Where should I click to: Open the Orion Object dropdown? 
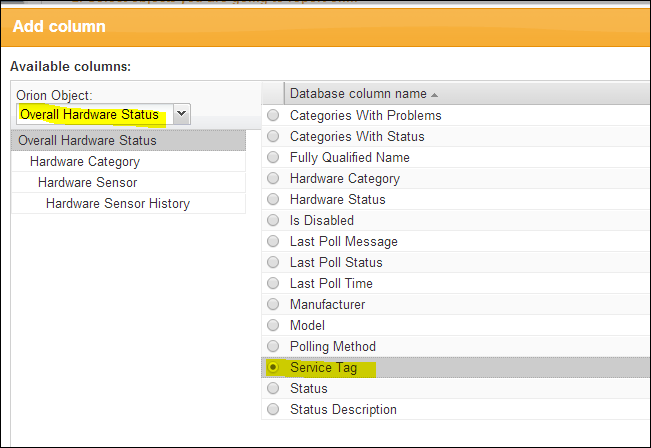coord(181,114)
